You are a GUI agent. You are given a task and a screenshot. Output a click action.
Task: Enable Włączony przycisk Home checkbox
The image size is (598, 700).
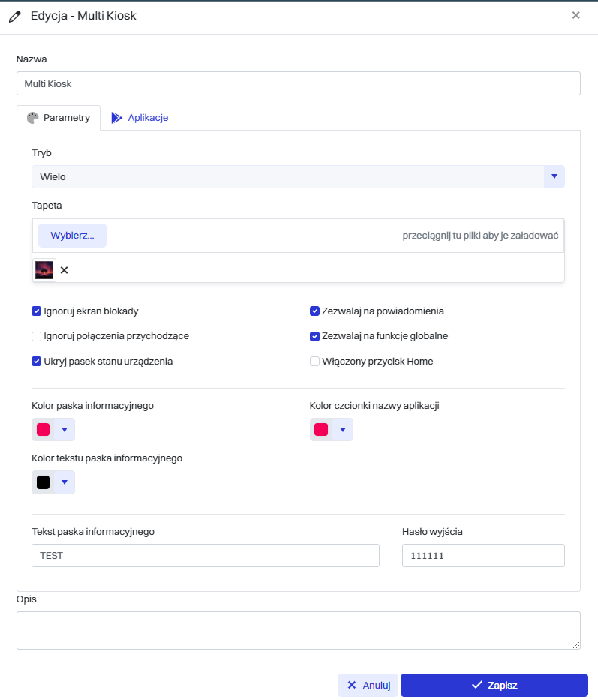pos(315,362)
